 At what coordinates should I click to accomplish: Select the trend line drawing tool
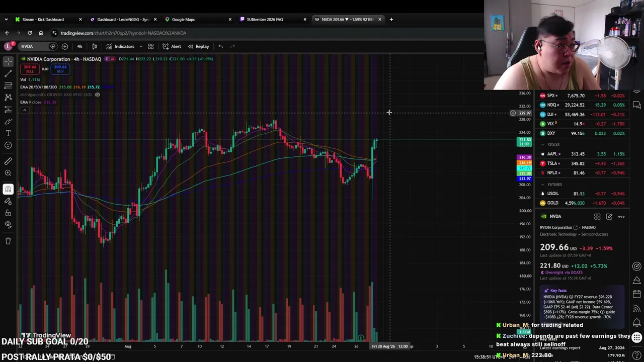[8, 73]
